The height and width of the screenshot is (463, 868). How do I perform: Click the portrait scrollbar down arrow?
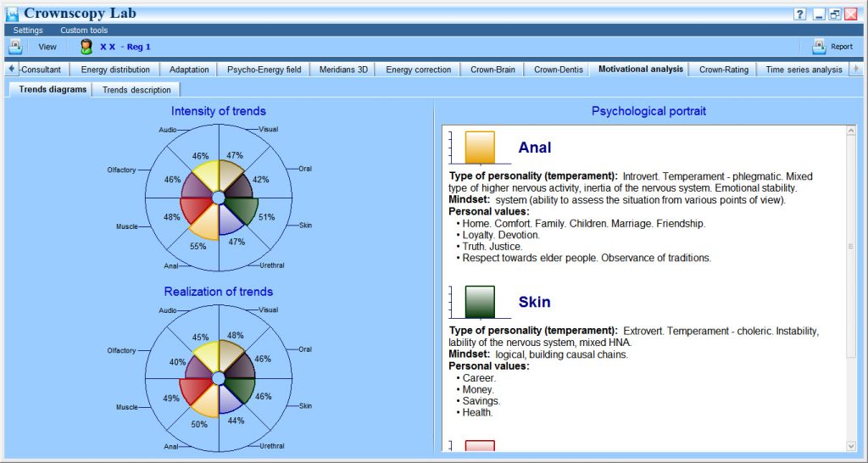coord(851,446)
